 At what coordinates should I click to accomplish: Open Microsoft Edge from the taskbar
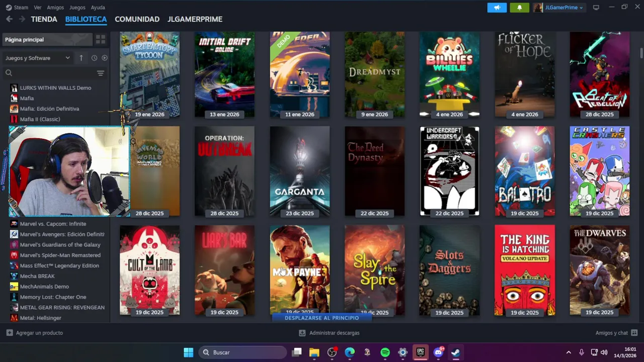(350, 352)
